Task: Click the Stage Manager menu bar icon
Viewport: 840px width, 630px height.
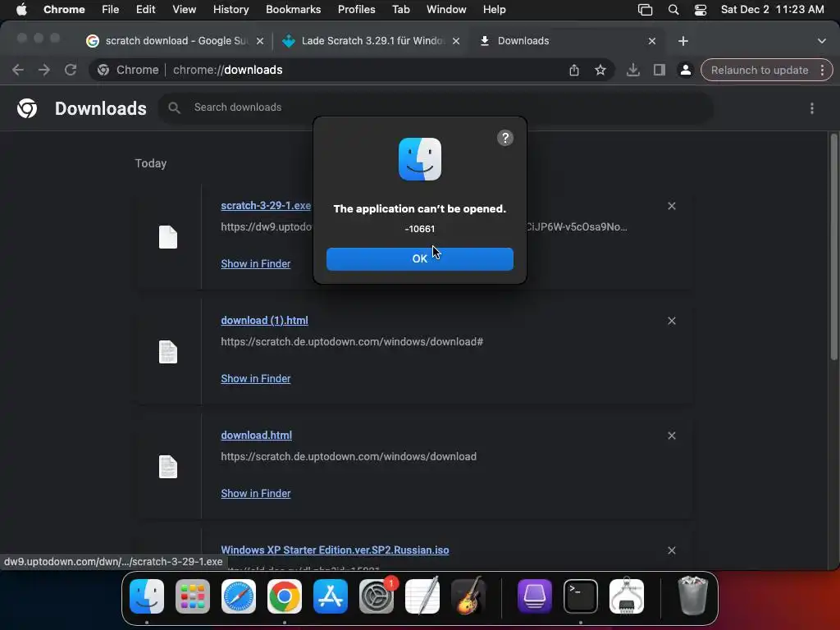Action: pyautogui.click(x=645, y=10)
